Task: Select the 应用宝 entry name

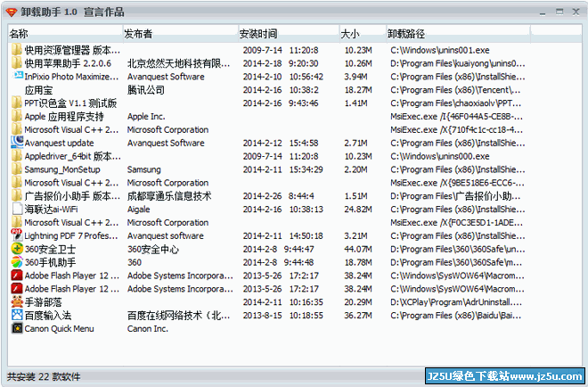Action: [x=38, y=90]
